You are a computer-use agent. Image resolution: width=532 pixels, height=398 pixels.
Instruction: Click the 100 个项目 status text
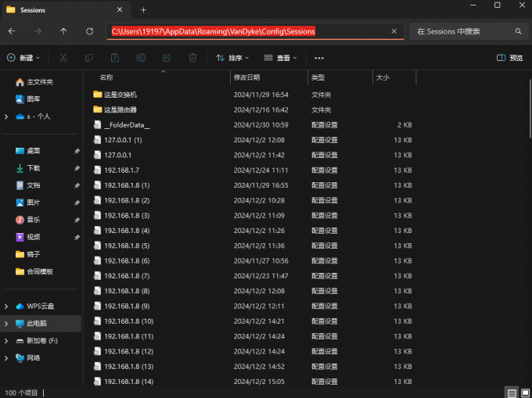click(x=21, y=393)
